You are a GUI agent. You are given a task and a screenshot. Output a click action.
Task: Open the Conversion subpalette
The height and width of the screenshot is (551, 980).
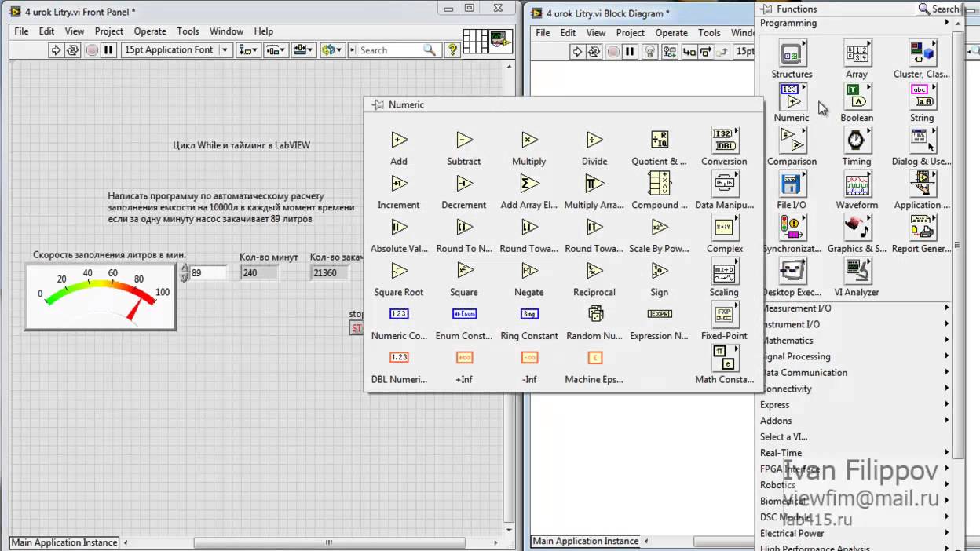(725, 140)
